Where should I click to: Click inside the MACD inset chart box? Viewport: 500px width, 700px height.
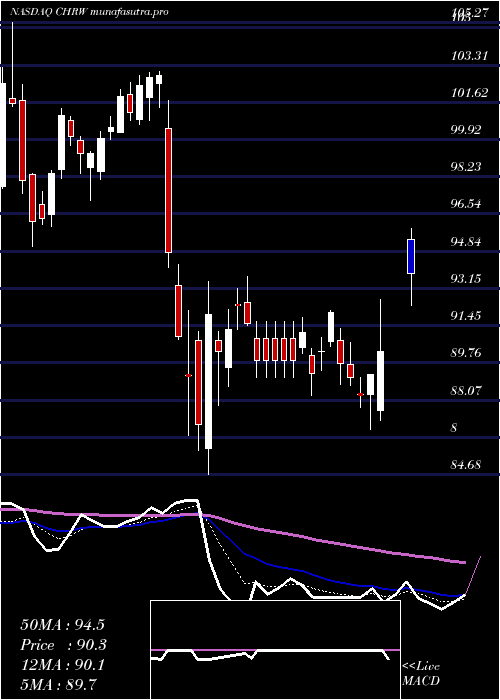click(x=275, y=650)
